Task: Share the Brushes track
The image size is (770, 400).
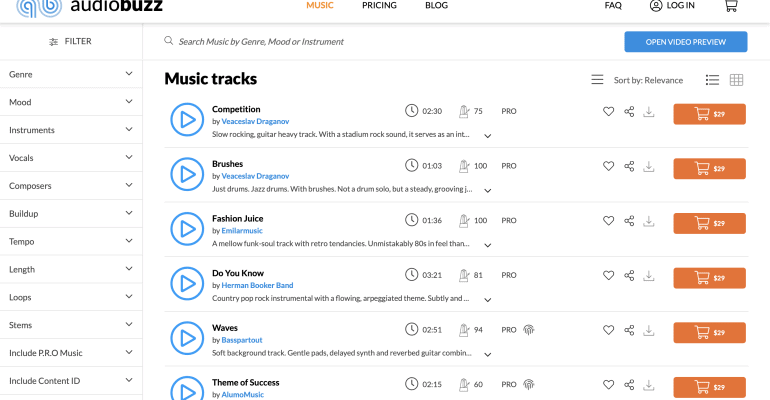Action: [629, 166]
